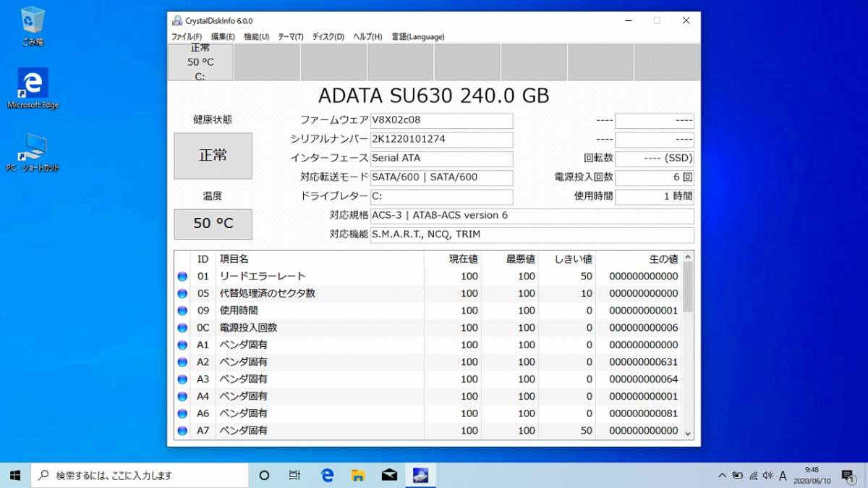Click the status orb for row A2
This screenshot has width=868, height=488.
pos(182,362)
